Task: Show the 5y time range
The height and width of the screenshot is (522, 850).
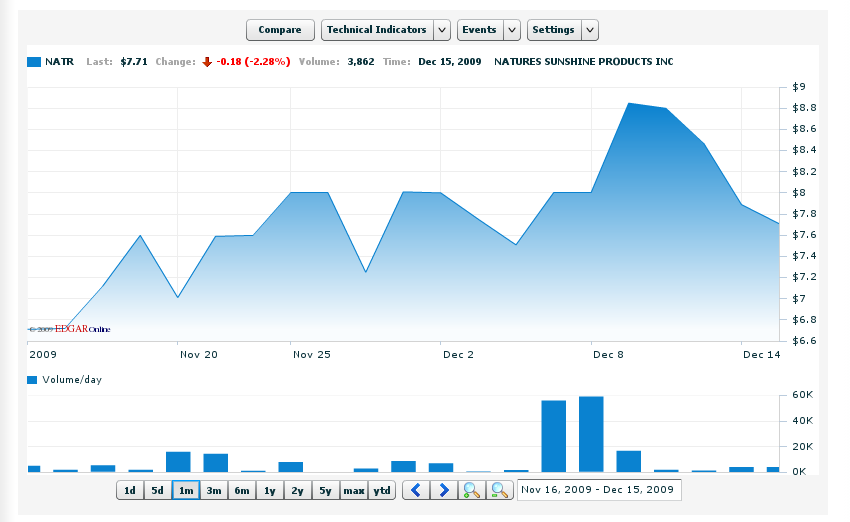Action: point(325,491)
